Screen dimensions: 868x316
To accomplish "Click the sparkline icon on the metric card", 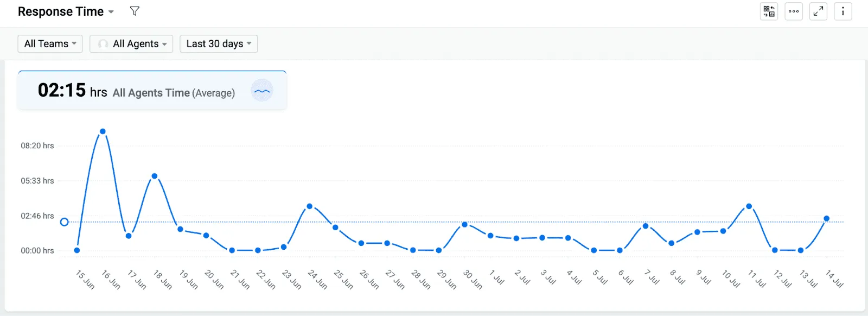I will tap(263, 91).
